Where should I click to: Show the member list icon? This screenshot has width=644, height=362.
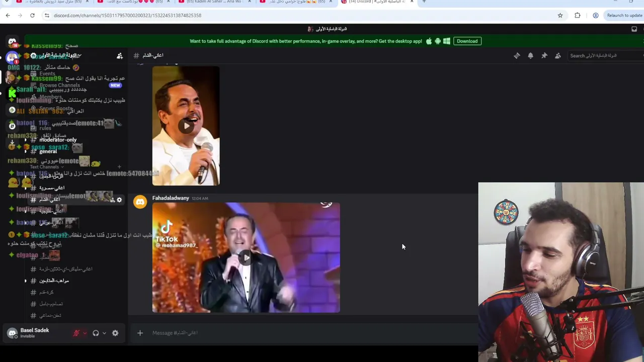(557, 56)
